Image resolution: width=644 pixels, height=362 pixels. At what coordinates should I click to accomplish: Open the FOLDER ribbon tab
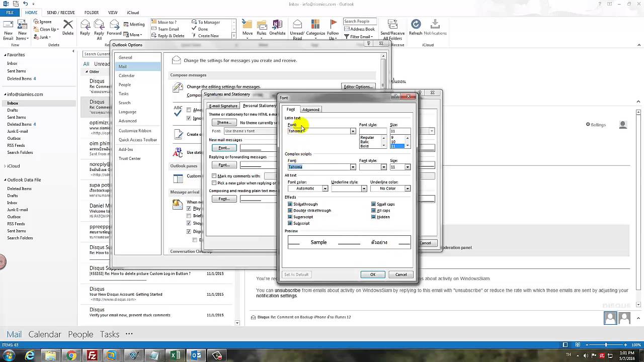[x=92, y=13]
